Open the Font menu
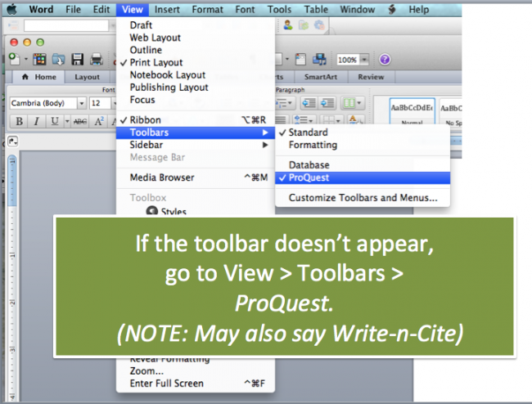The width and height of the screenshot is (532, 404). [x=245, y=10]
